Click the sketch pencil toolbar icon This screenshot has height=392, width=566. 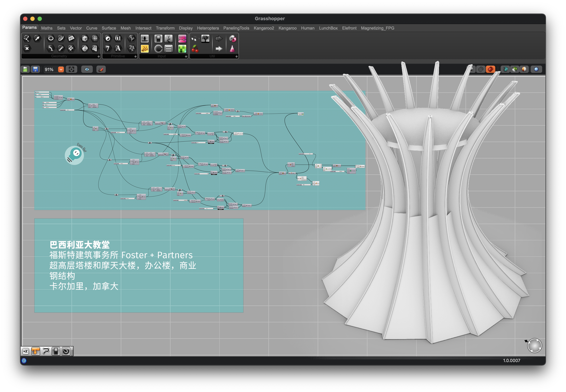[101, 69]
